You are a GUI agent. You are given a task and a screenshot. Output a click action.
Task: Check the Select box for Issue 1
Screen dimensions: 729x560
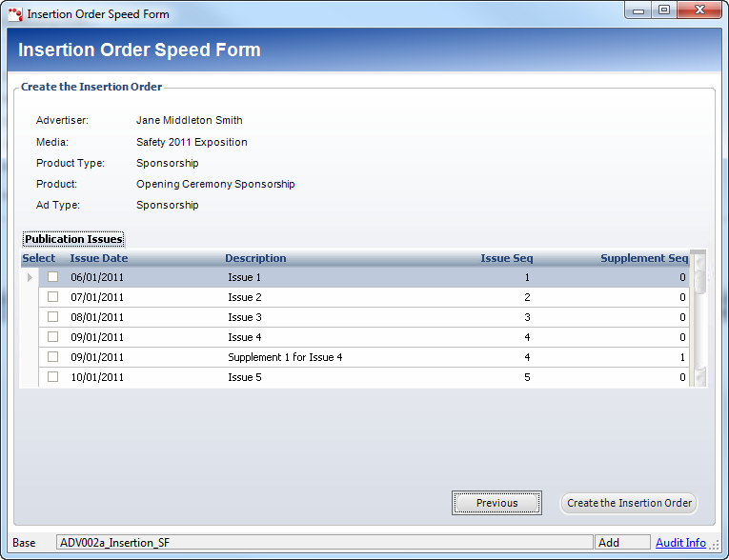pyautogui.click(x=53, y=277)
